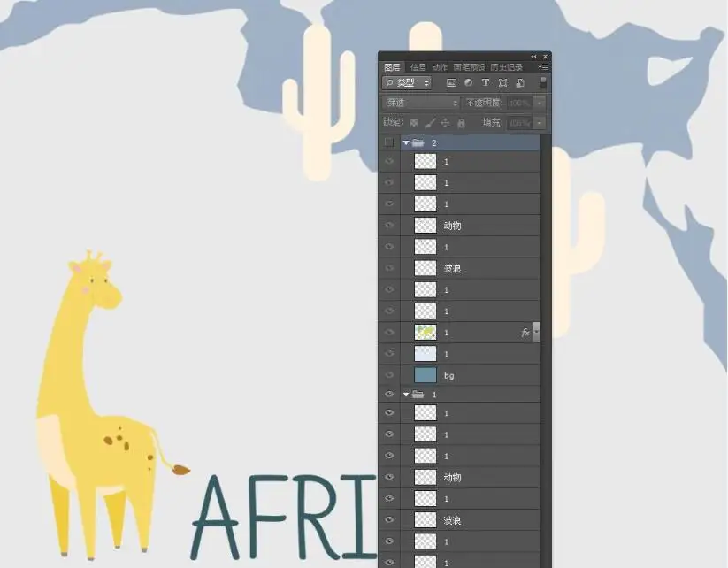
Task: Collapse group 1 with its triangle
Action: point(406,395)
